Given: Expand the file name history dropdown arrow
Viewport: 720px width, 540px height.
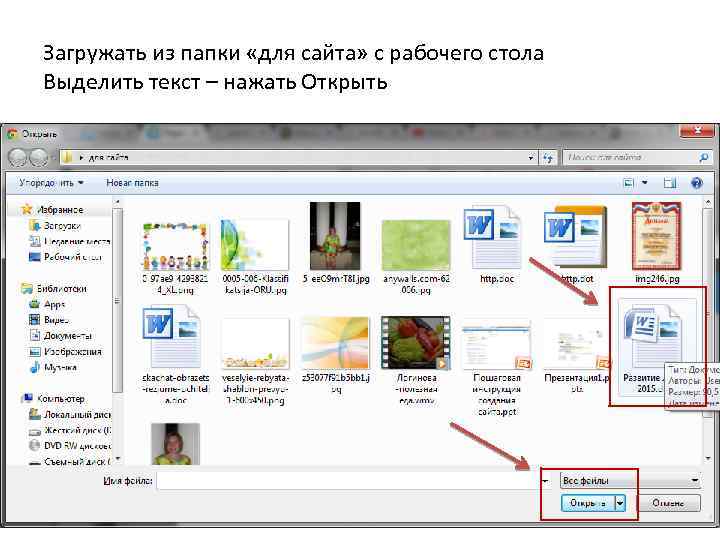Looking at the screenshot, I should [545, 481].
